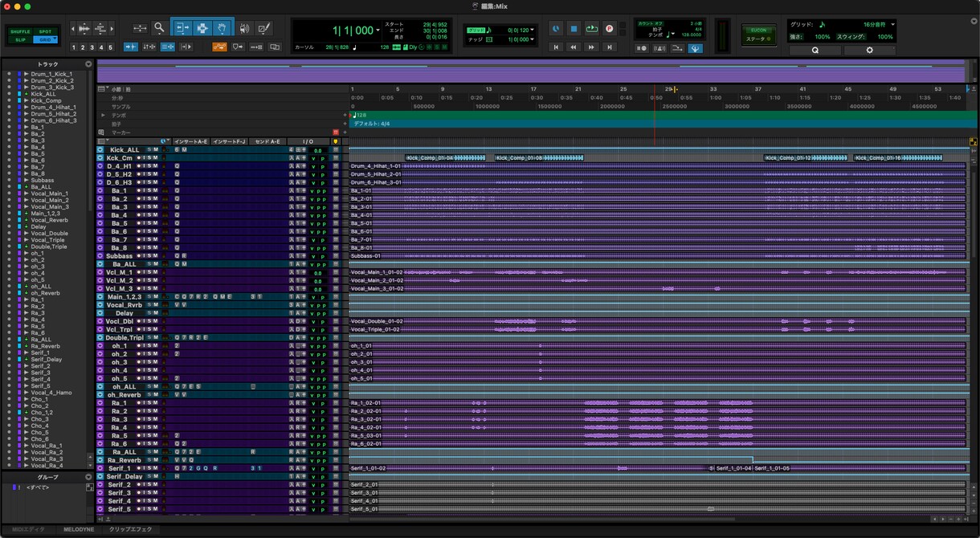
Task: Enable SHUFFLE edit mode
Action: (x=20, y=31)
